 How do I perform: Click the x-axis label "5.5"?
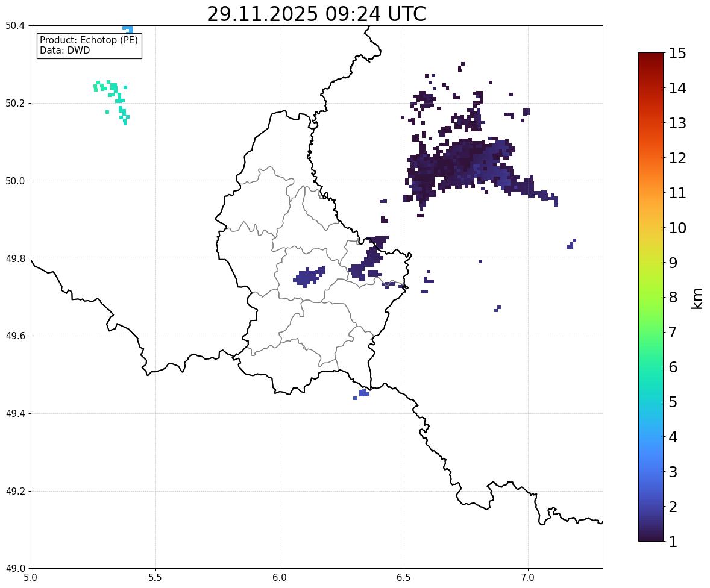point(156,578)
